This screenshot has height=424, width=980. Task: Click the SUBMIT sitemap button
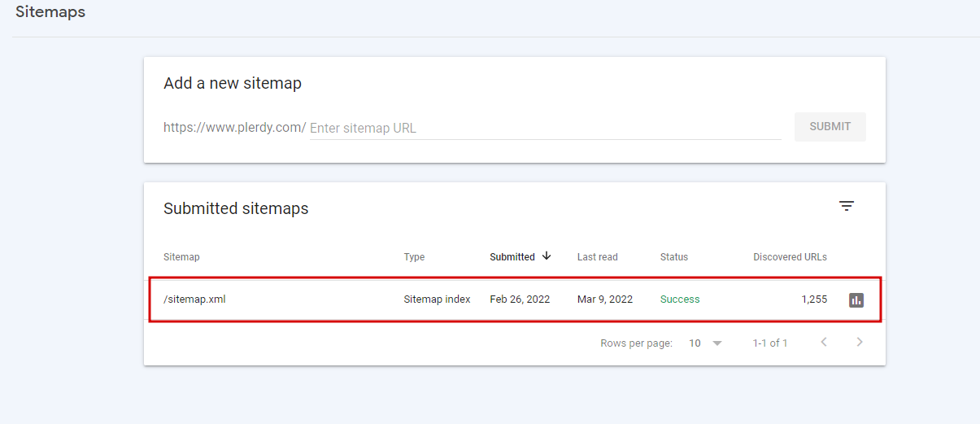830,127
